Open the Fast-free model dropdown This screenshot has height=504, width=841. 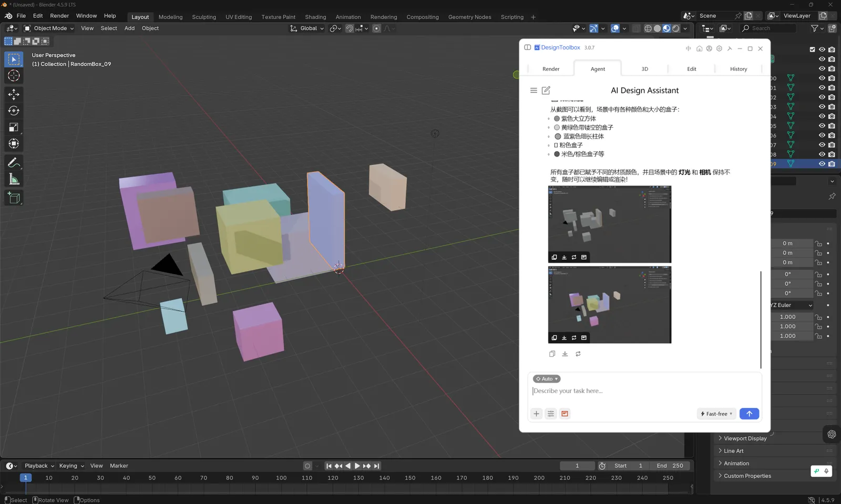pyautogui.click(x=716, y=414)
